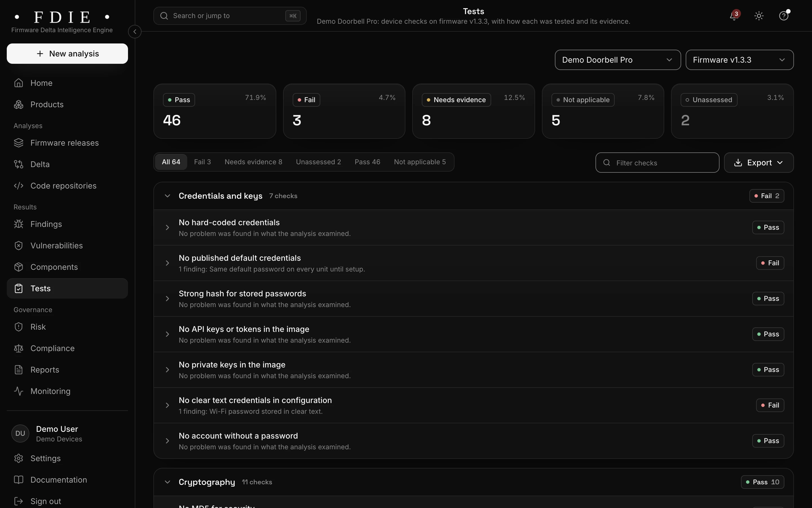Open the Firmware v1.3.3 version dropdown

740,60
